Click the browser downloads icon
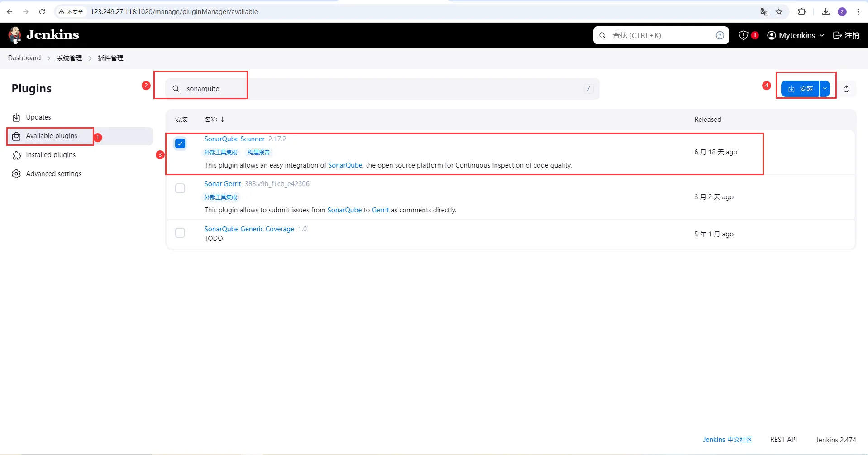The height and width of the screenshot is (455, 868). point(825,12)
